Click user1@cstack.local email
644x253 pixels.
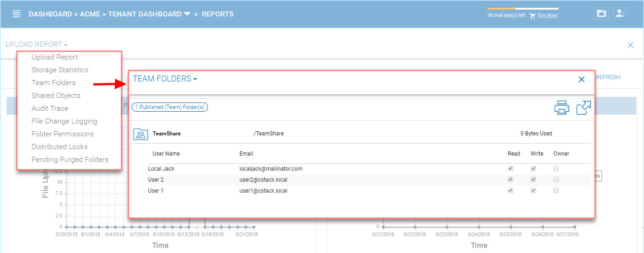point(263,191)
